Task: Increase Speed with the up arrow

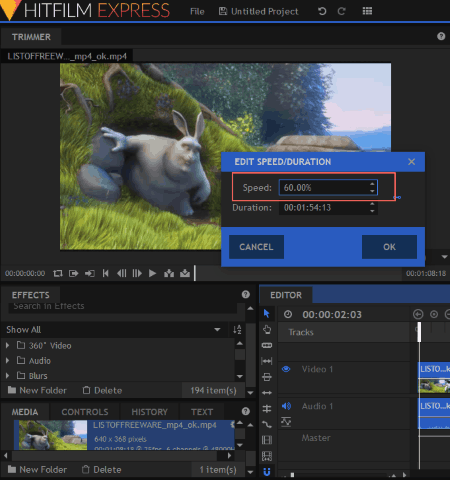Action: click(372, 184)
